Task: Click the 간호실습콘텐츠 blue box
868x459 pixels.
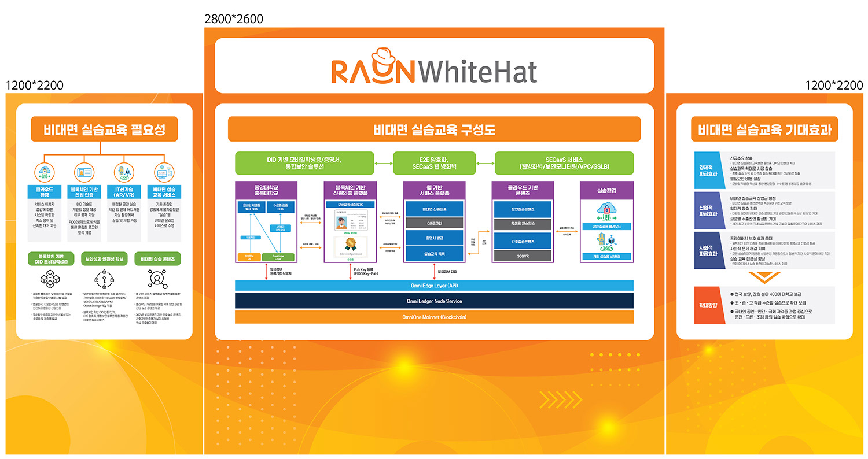Action: [523, 240]
